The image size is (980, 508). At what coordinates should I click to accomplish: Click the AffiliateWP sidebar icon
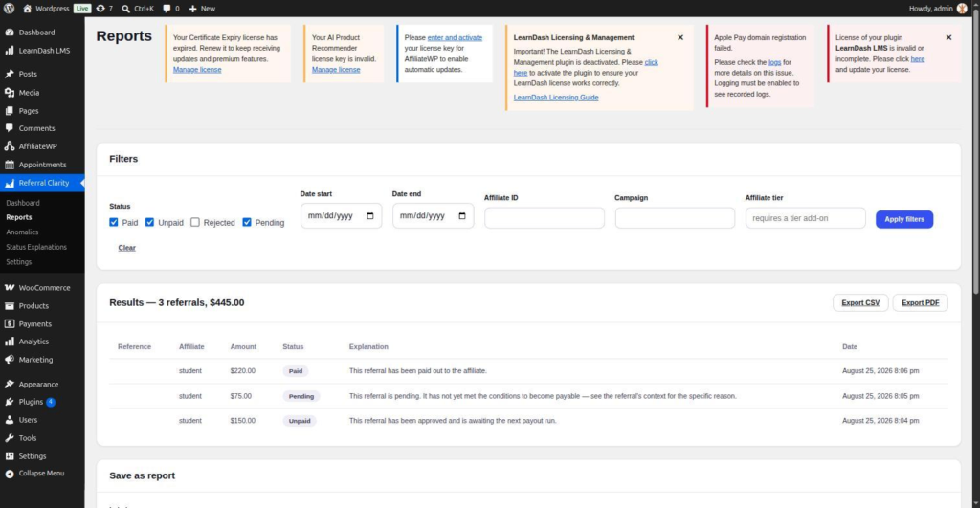[x=10, y=146]
